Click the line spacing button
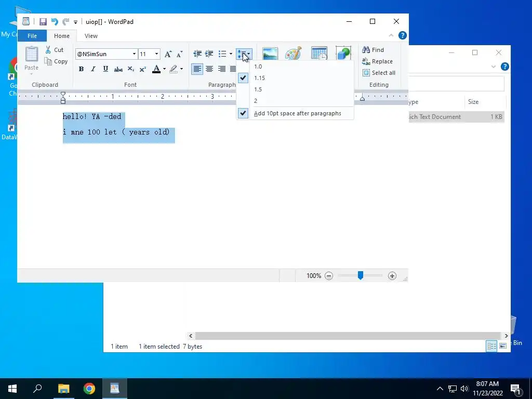The width and height of the screenshot is (532, 399). click(244, 54)
